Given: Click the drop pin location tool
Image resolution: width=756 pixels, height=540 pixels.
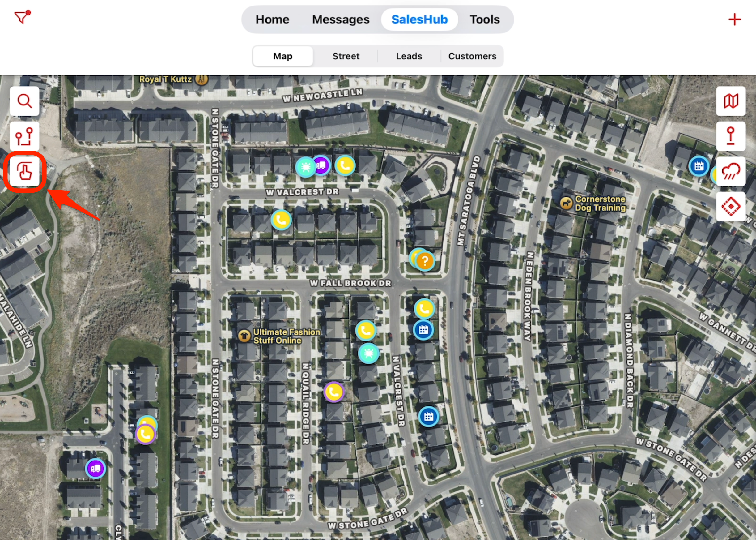Looking at the screenshot, I should (x=730, y=136).
